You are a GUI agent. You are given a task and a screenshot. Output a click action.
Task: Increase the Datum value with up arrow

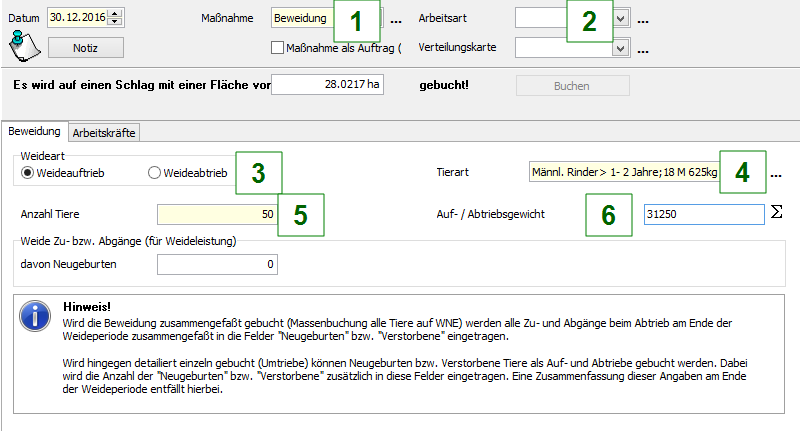[x=116, y=13]
